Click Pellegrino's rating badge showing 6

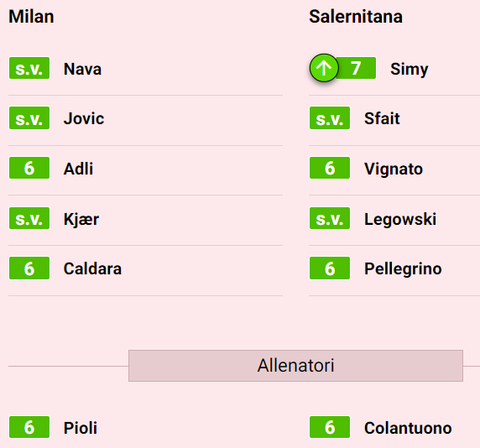point(330,268)
